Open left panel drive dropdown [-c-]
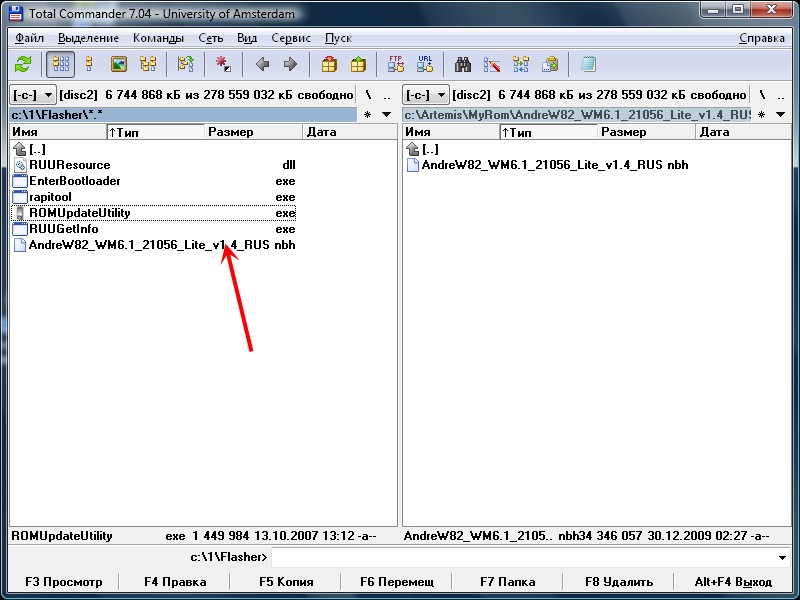 pyautogui.click(x=32, y=95)
